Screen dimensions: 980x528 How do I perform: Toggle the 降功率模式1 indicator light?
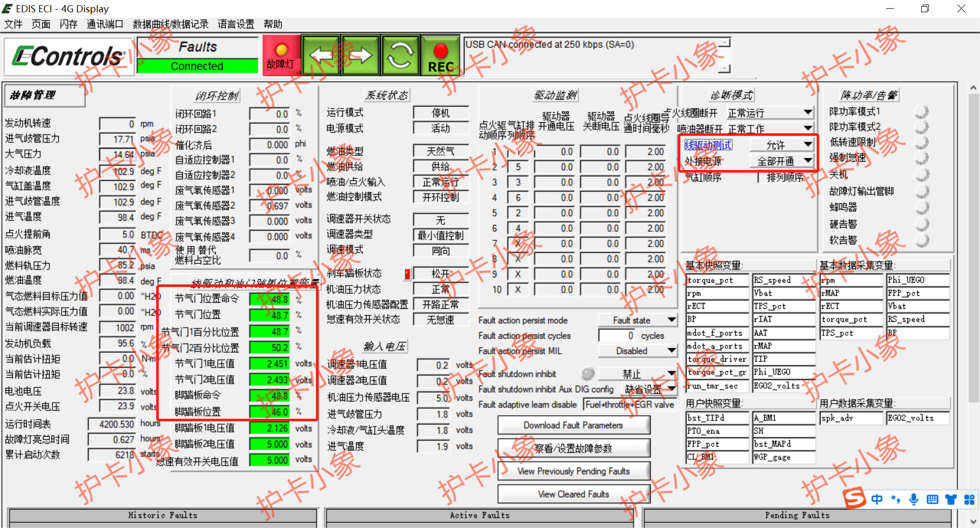pos(921,111)
